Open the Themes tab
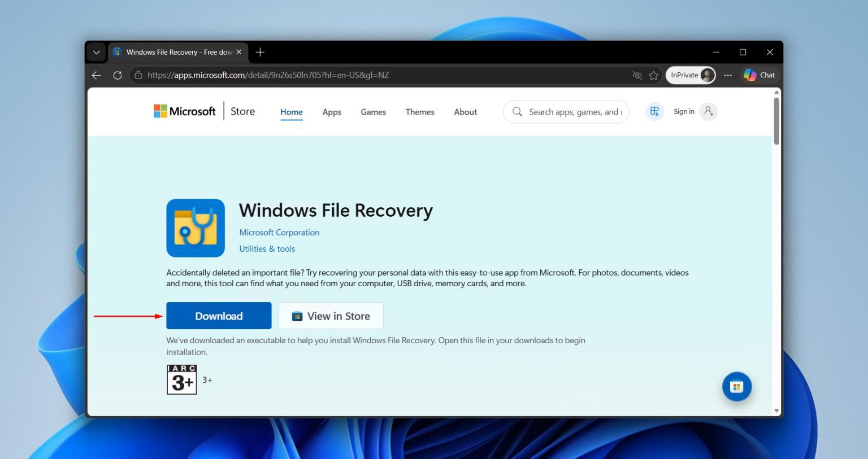This screenshot has height=459, width=868. tap(420, 112)
